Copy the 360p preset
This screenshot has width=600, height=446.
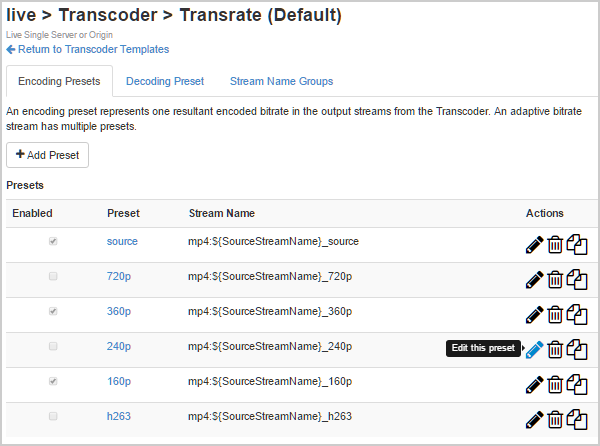click(577, 315)
